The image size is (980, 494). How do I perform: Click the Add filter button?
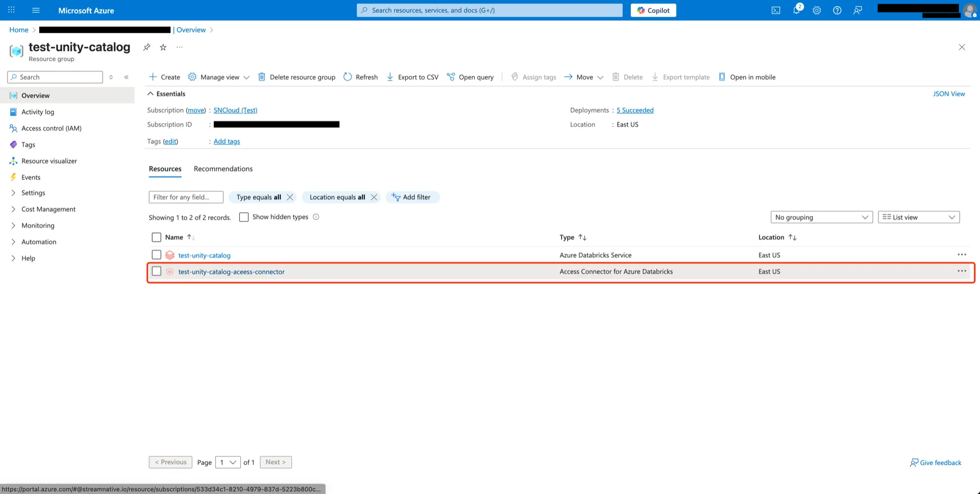coord(412,197)
